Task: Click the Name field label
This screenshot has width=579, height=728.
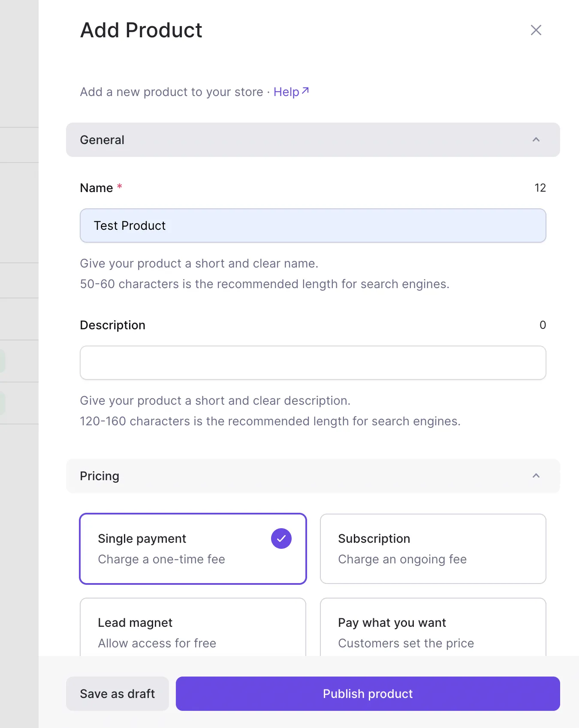Action: point(96,188)
